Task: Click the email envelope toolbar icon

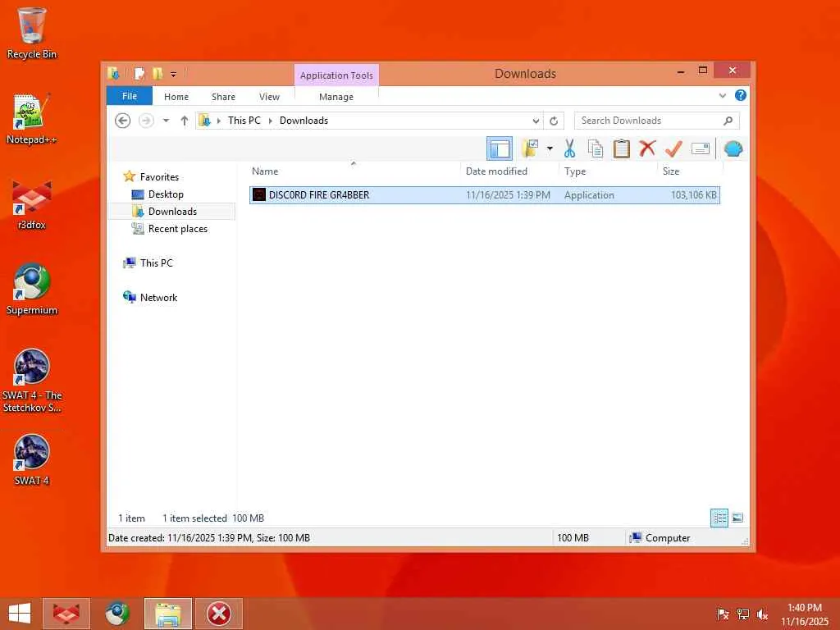Action: [x=701, y=148]
